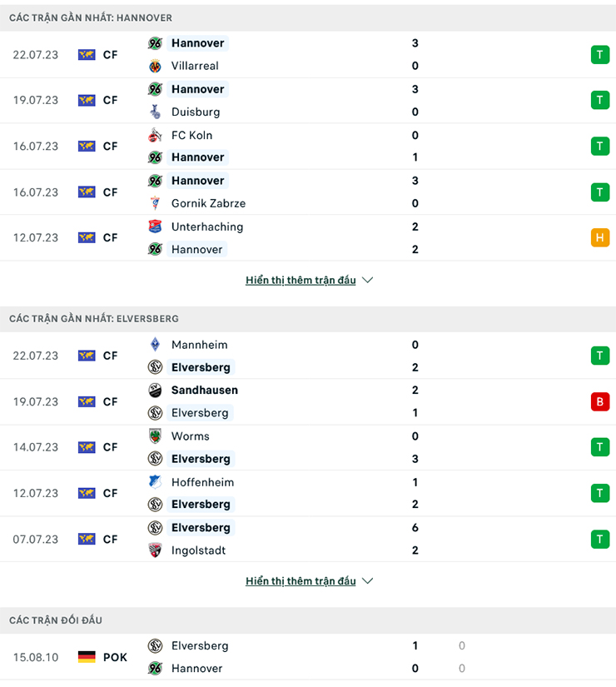The image size is (616, 687).
Task: Select the Elversberg club badge
Action: pos(155,366)
